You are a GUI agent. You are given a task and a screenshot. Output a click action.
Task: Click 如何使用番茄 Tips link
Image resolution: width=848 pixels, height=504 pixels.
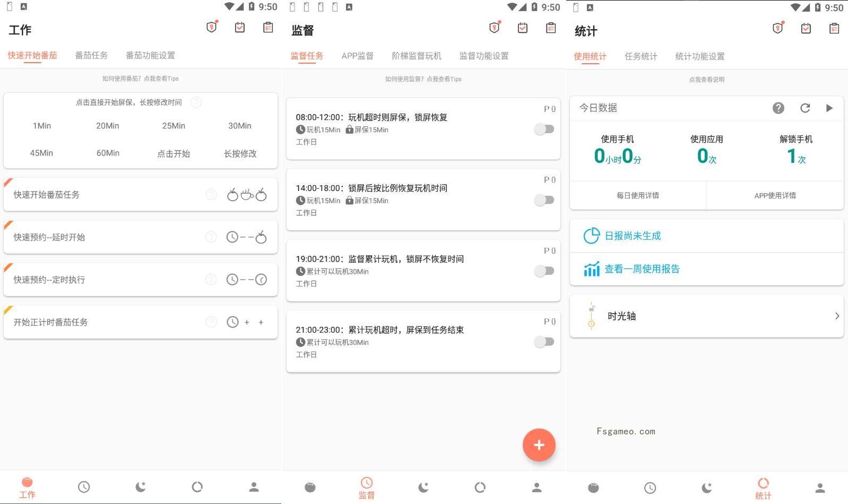141,79
